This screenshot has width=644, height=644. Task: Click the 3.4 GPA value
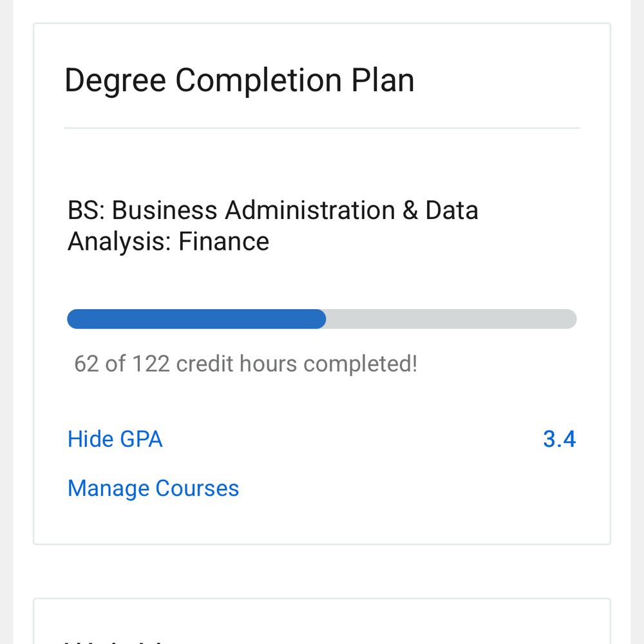point(559,439)
